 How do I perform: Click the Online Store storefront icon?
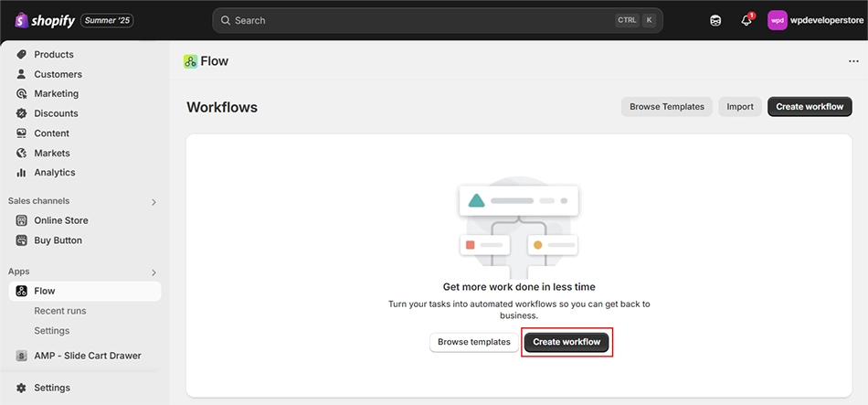pos(22,220)
